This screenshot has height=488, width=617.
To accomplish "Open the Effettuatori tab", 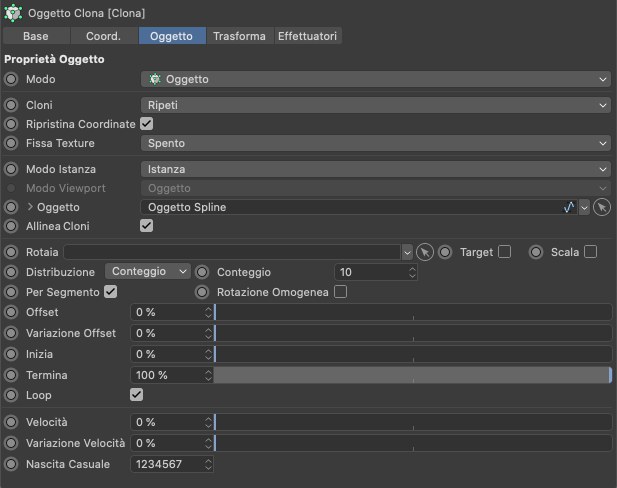I will [307, 36].
